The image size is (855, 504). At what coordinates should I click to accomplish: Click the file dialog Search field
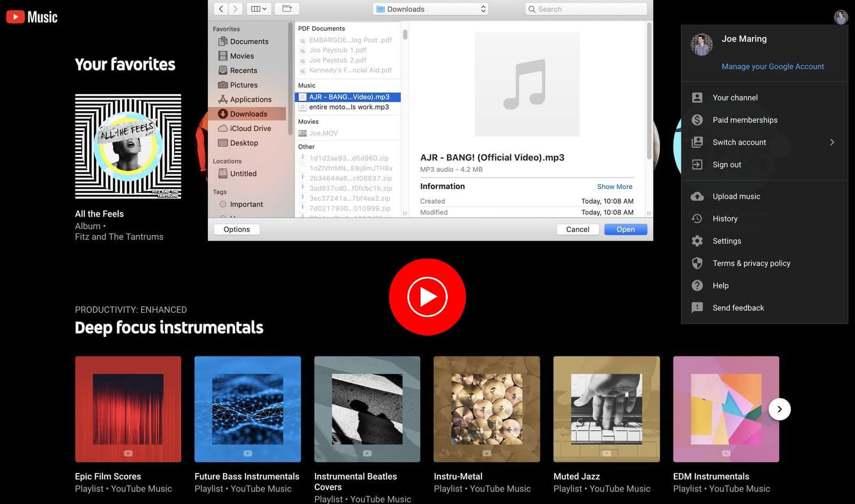(586, 9)
